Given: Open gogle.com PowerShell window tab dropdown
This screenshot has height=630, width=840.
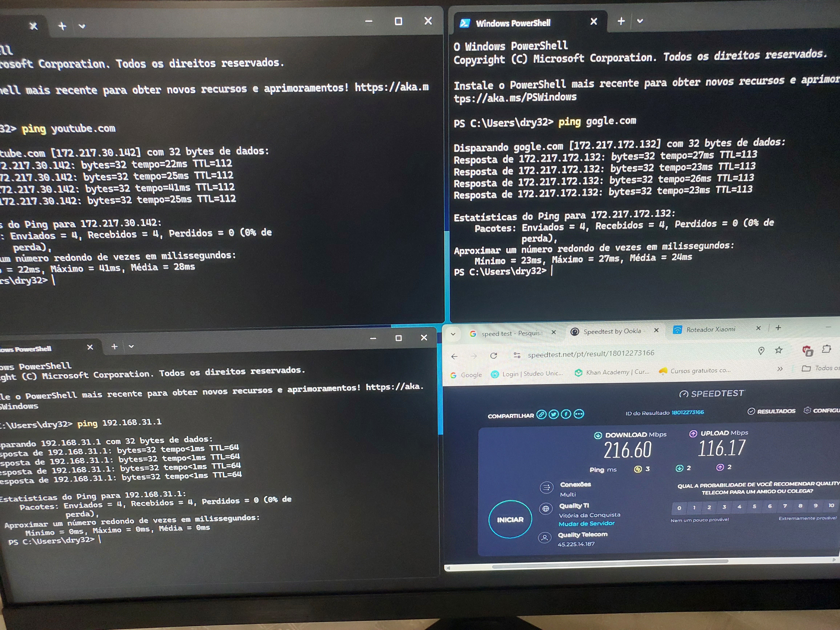Looking at the screenshot, I should (640, 21).
